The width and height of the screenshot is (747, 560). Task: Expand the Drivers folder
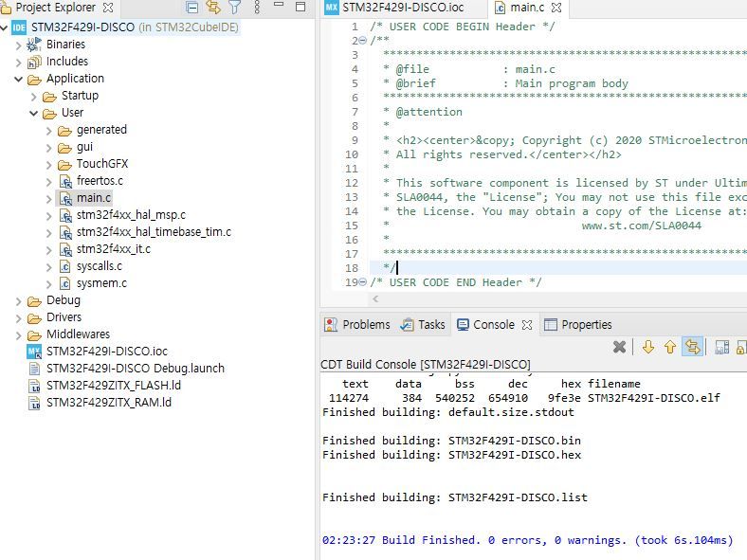coord(19,318)
